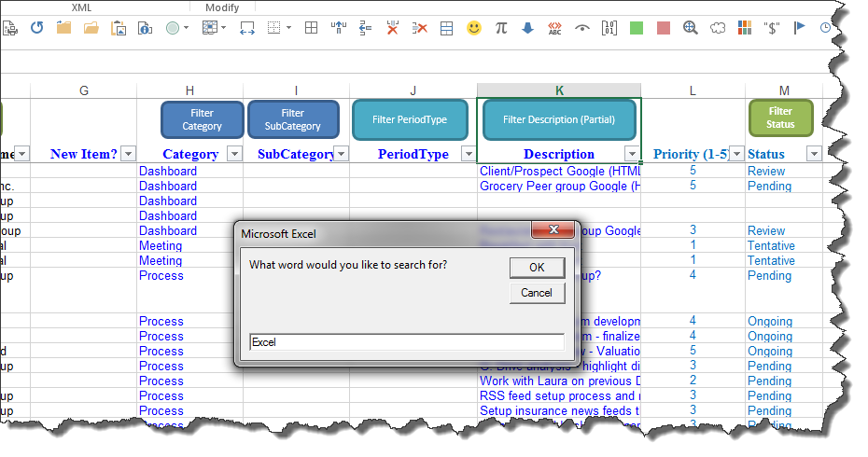Viewport: 868px width, 457px height.
Task: Click cell 'Setup insurance news feeds'
Action: (559, 410)
